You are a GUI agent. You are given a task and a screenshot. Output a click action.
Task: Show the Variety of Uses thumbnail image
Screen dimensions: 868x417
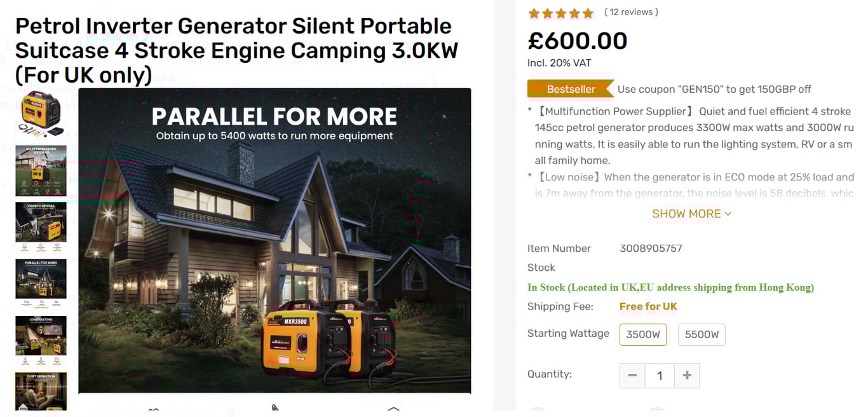(x=41, y=228)
